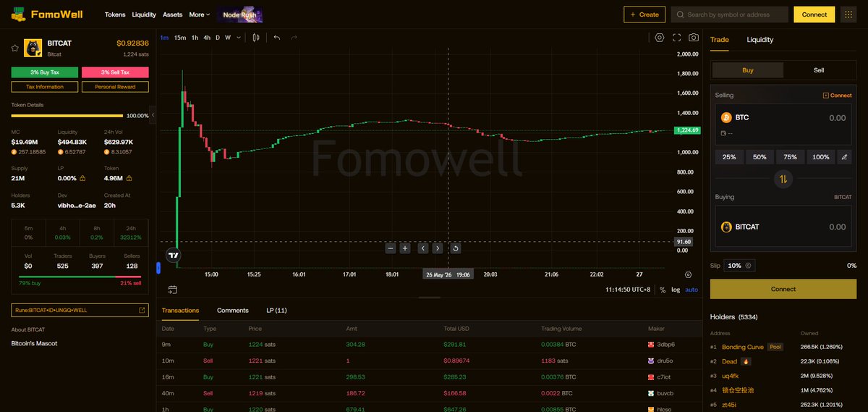This screenshot has width=868, height=412.
Task: Open price scale settings gear
Action: point(688,274)
